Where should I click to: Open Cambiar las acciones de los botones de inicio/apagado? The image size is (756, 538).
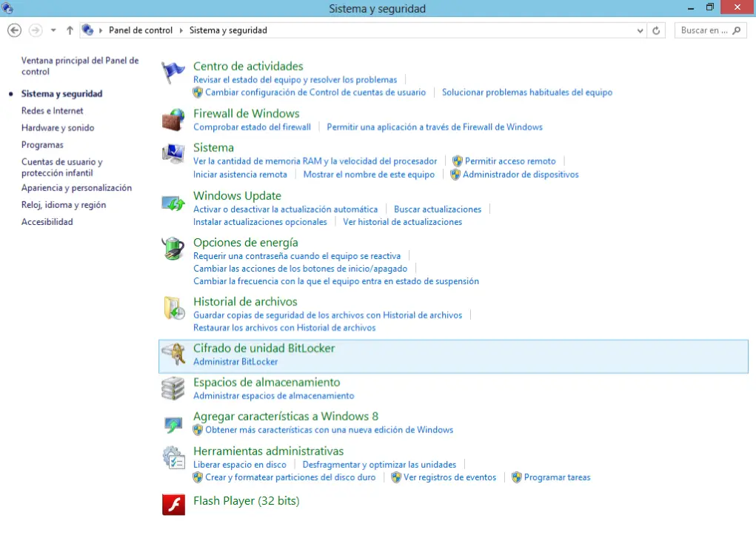301,269
